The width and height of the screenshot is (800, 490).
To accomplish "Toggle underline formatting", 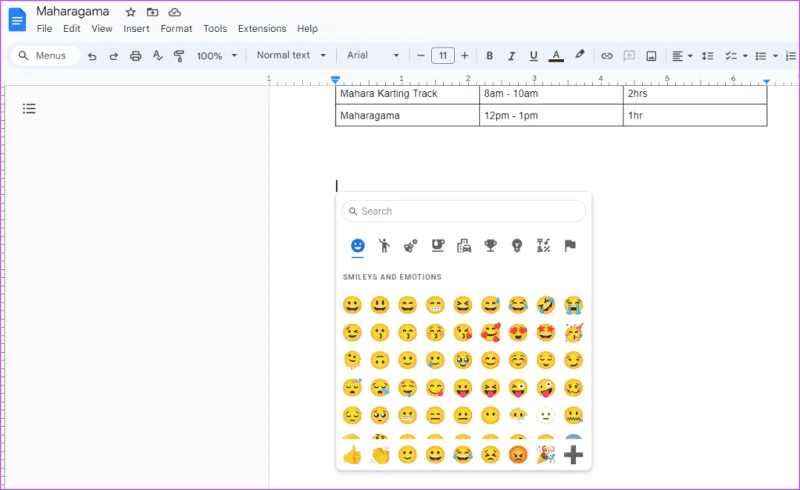I will point(533,56).
